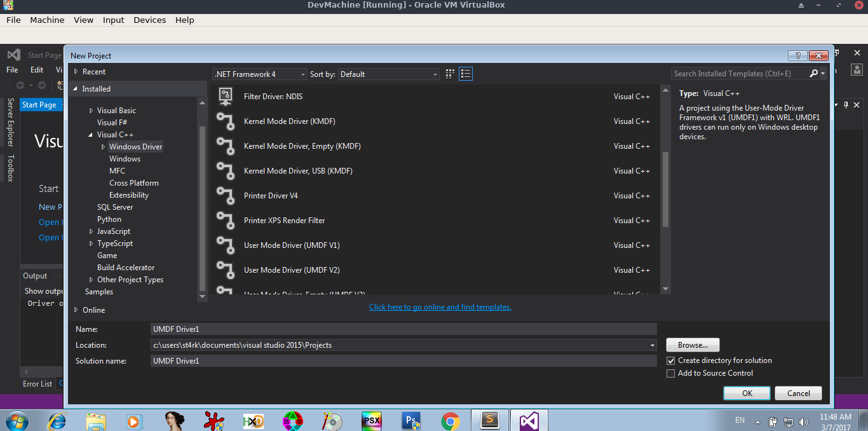Image resolution: width=868 pixels, height=431 pixels.
Task: Open the VirtualBox Machine menu
Action: pyautogui.click(x=47, y=20)
